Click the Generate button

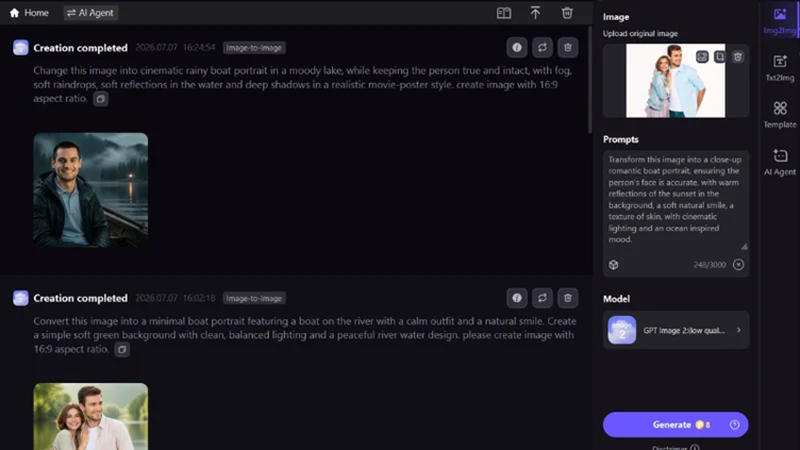676,424
